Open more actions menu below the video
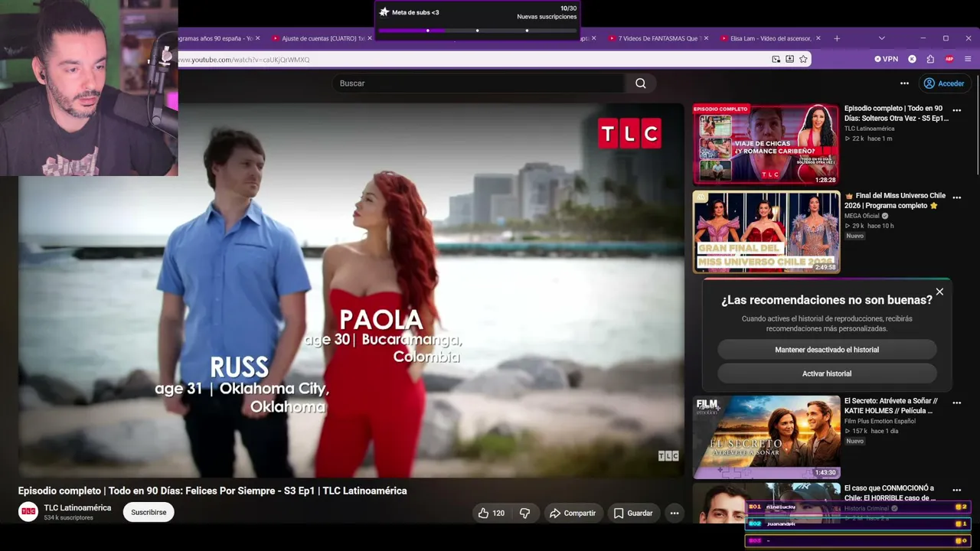Viewport: 980px width, 551px height. point(675,513)
